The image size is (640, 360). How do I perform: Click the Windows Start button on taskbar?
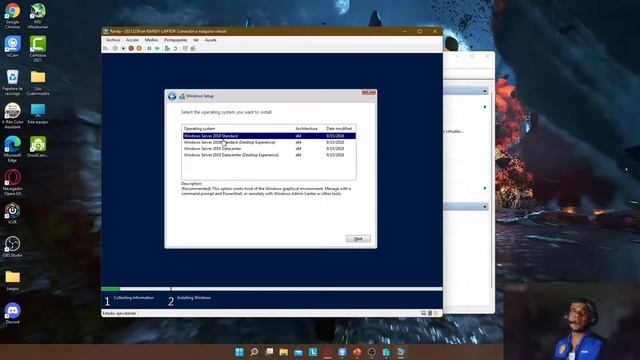[x=240, y=352]
